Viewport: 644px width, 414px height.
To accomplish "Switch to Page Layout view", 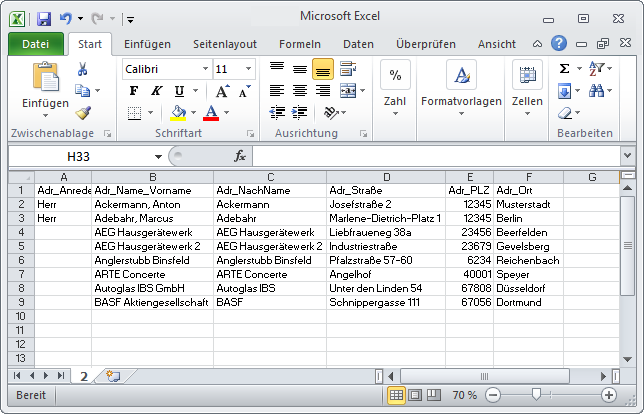I will coord(415,395).
